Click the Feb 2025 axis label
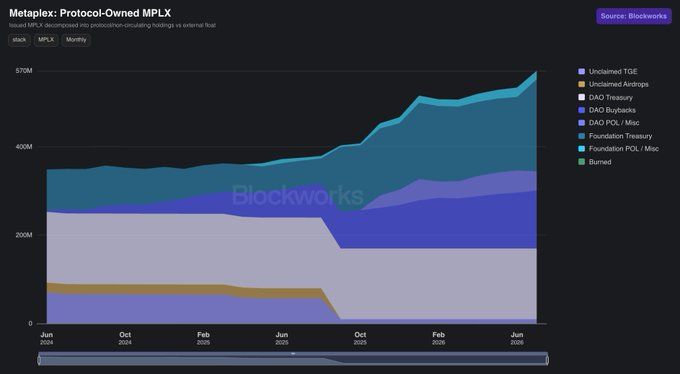This screenshot has width=680, height=374. (203, 338)
